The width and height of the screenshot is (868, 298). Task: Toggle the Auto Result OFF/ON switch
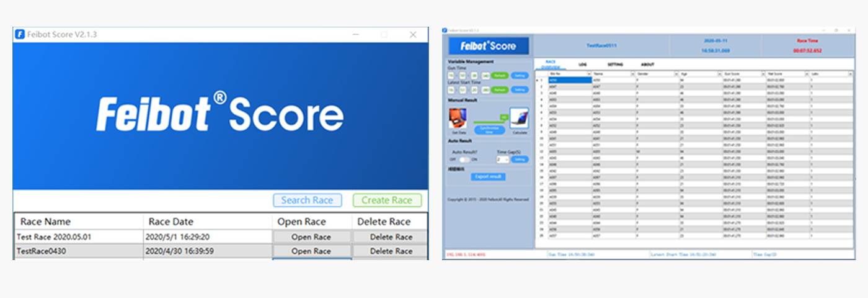464,160
